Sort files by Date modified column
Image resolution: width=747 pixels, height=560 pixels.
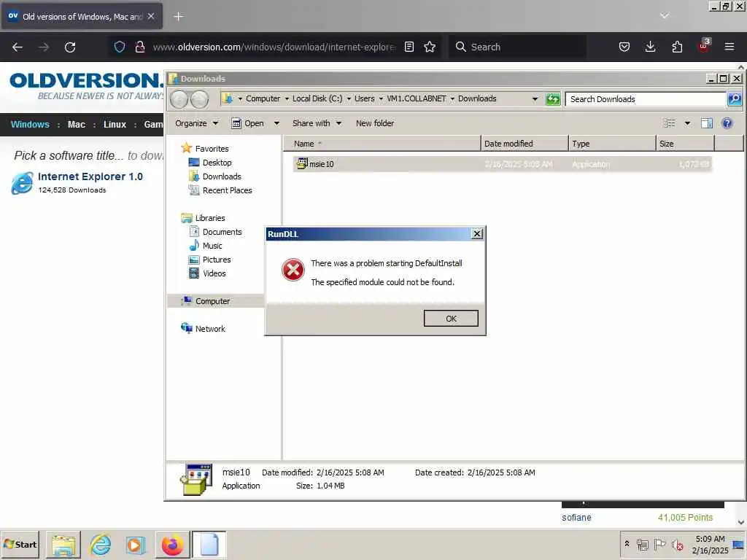coord(525,144)
